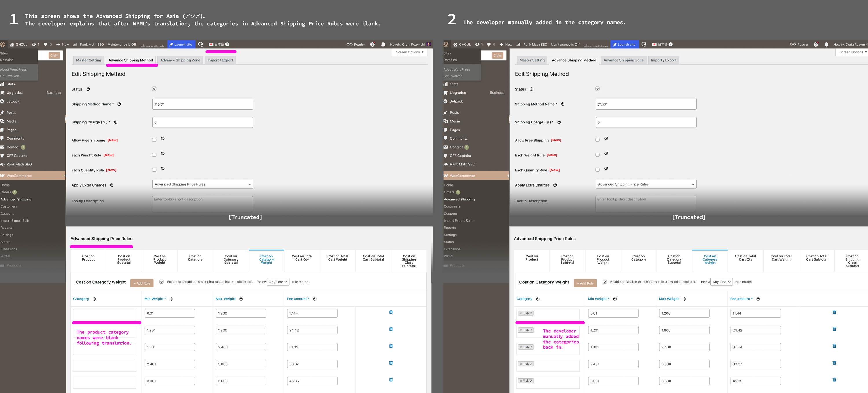Click help icon beside Allow Free Shipping checkbox
The height and width of the screenshot is (393, 868).
coord(163,139)
